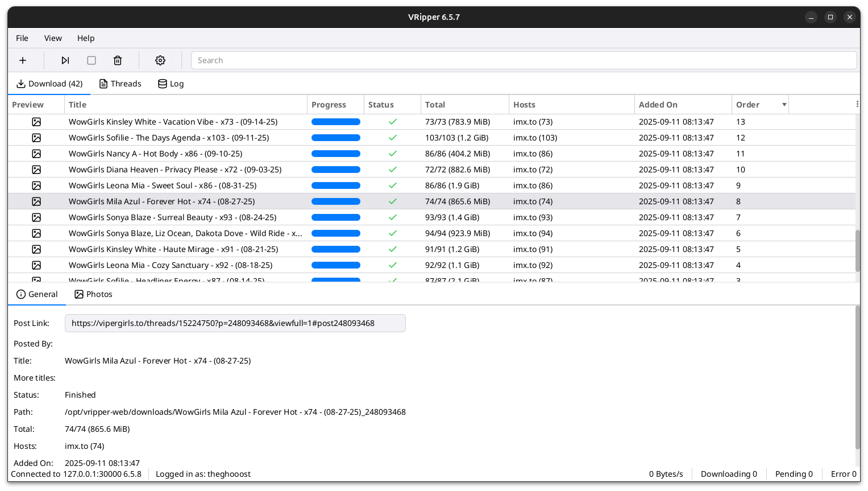The image size is (868, 491).
Task: Open the table column options kebab menu
Action: pyautogui.click(x=857, y=104)
